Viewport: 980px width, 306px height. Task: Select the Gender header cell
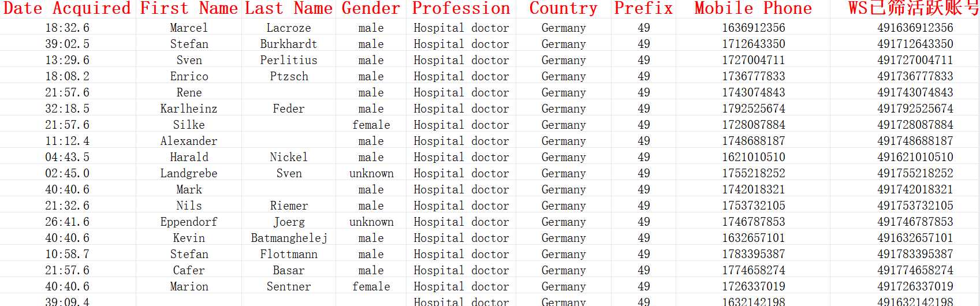click(371, 9)
